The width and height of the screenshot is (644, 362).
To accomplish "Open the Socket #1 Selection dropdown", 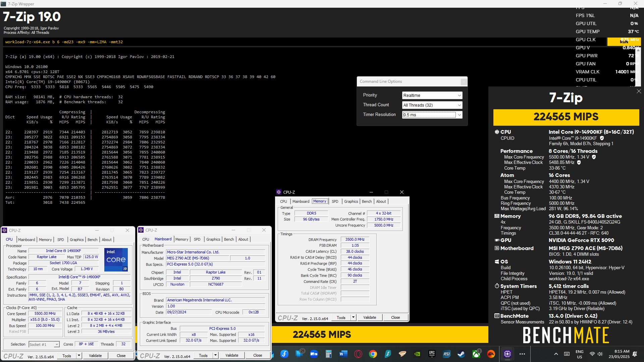I will coord(44,345).
